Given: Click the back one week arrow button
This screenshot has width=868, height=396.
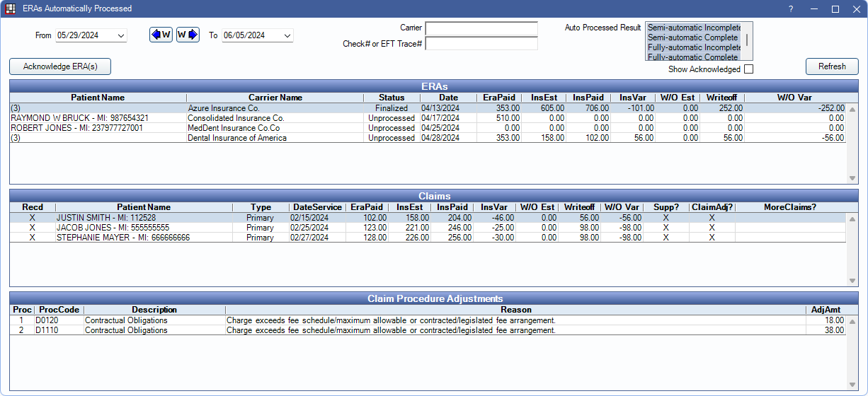Looking at the screenshot, I should (x=161, y=35).
